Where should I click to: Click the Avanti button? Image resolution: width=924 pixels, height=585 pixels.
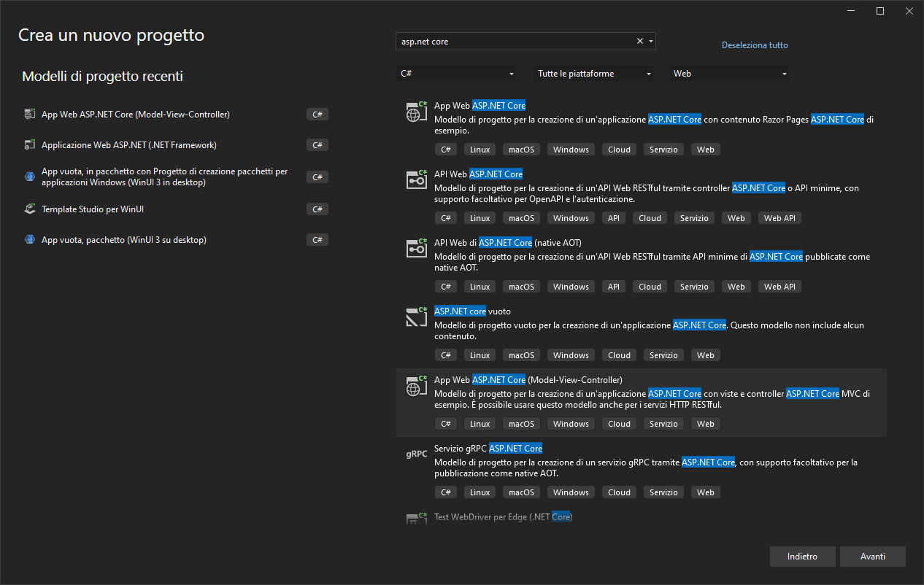pyautogui.click(x=873, y=557)
